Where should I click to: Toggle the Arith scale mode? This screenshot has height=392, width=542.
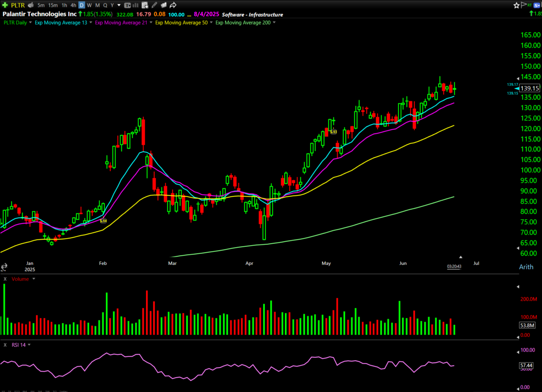point(526,267)
